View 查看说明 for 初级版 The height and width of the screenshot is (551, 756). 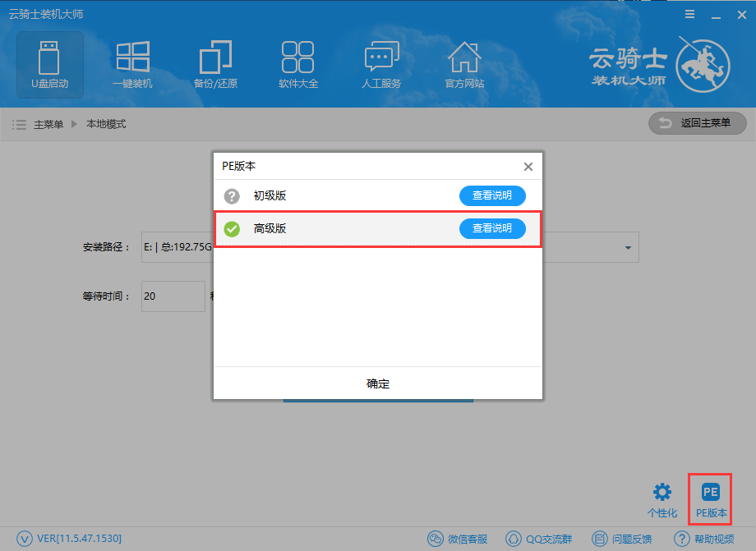(x=492, y=195)
